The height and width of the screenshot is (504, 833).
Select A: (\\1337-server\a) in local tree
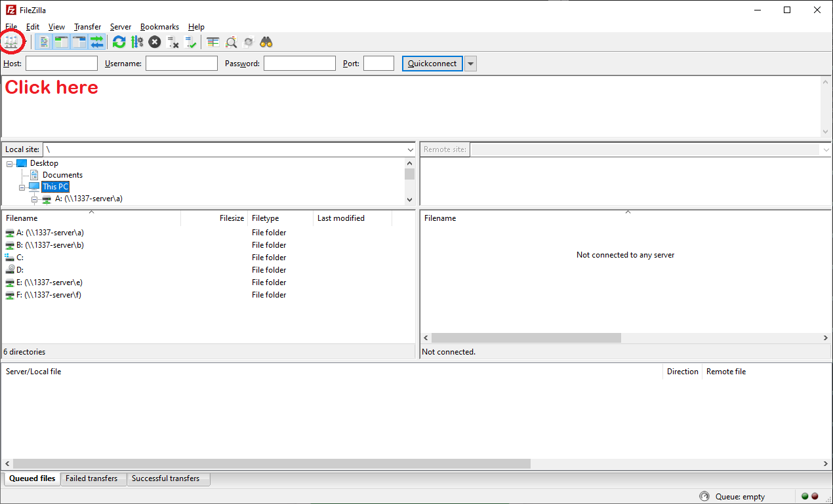pos(89,199)
